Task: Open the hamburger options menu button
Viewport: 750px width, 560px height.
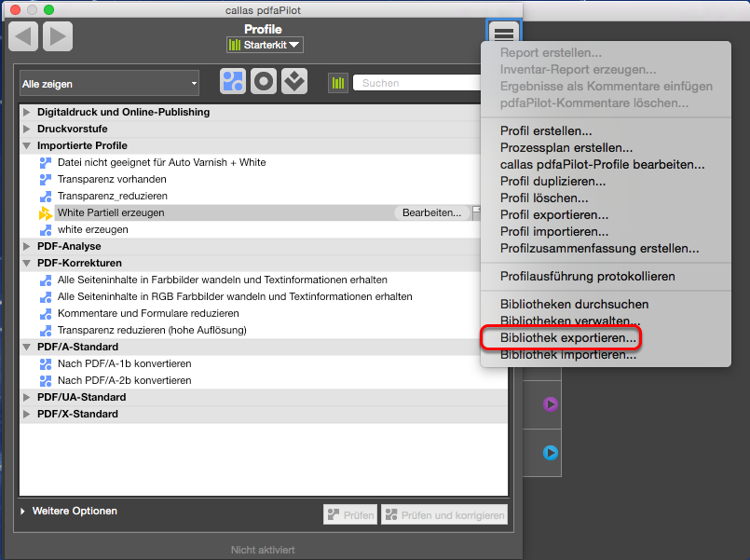Action: click(x=504, y=33)
